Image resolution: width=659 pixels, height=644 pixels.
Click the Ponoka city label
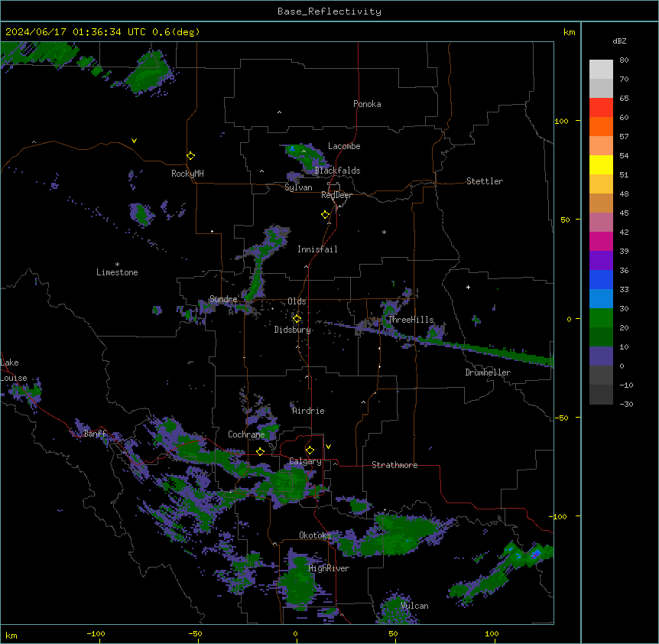[367, 104]
